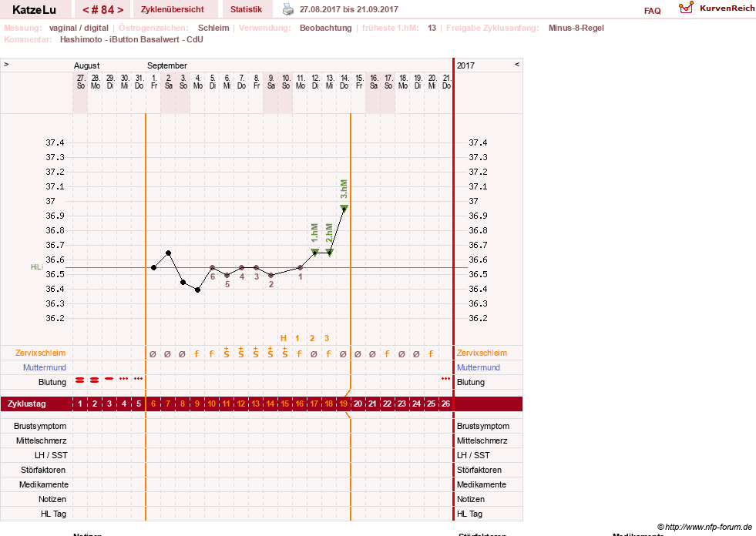Click the coverline countback number 6

click(x=213, y=276)
